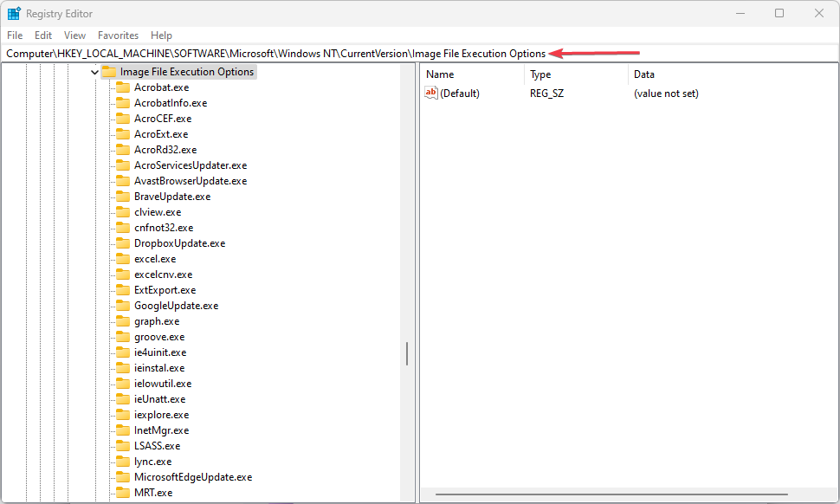Open the View menu
840x504 pixels.
[74, 36]
